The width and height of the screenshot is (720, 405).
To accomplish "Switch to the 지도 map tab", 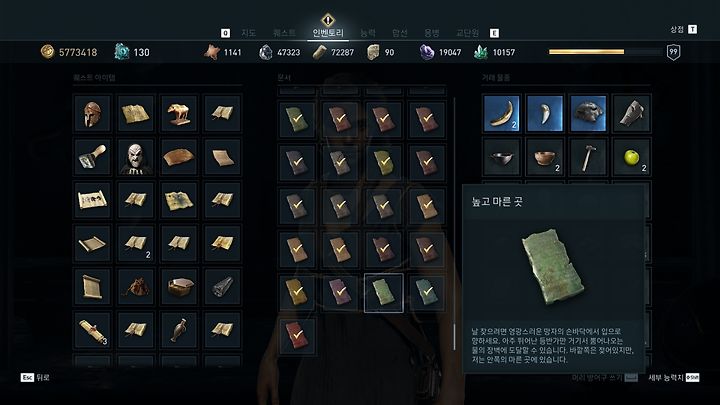I will coord(248,33).
